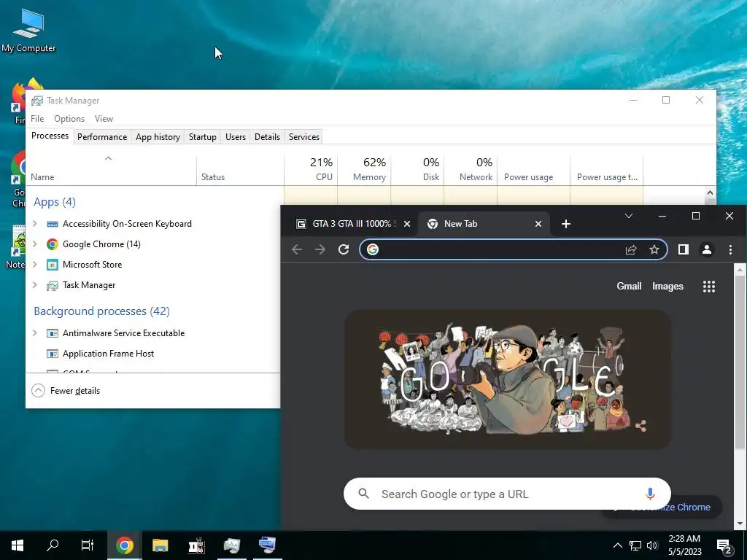Click Search Google or type a URL box

(507, 494)
